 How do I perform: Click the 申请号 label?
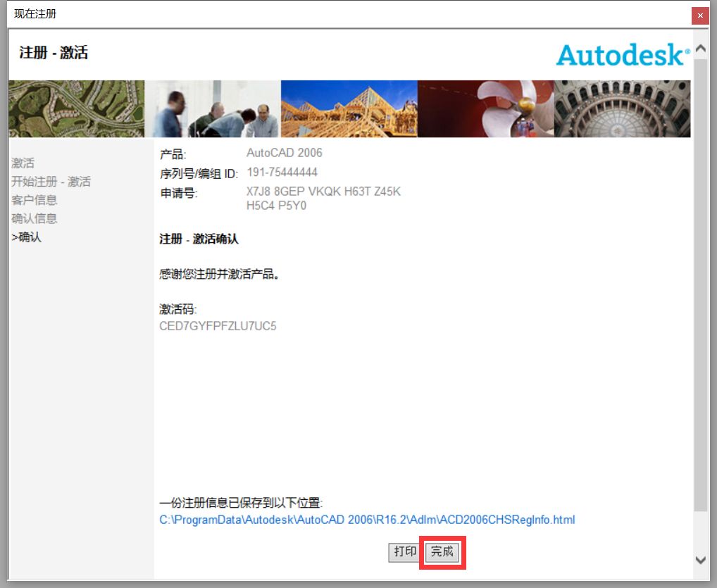(179, 193)
